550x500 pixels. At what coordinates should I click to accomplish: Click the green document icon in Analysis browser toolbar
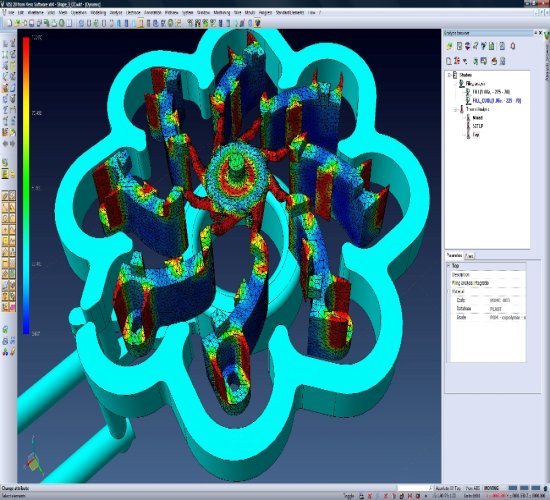pos(491,46)
